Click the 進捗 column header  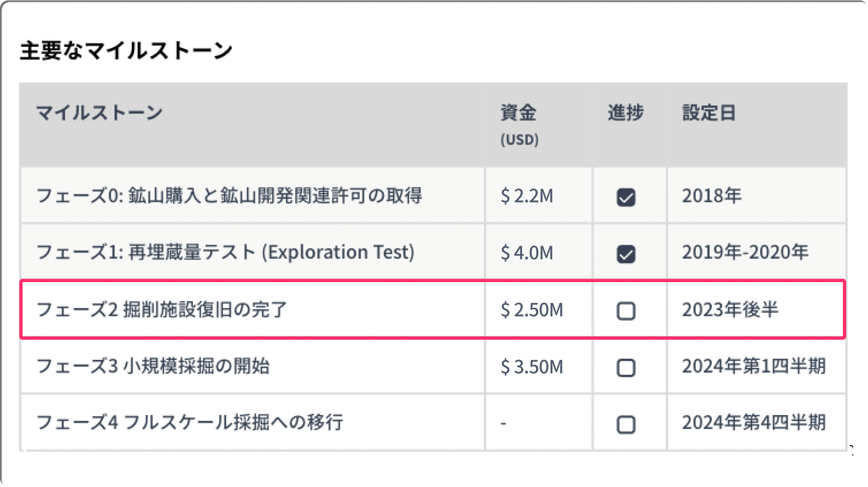(x=625, y=113)
